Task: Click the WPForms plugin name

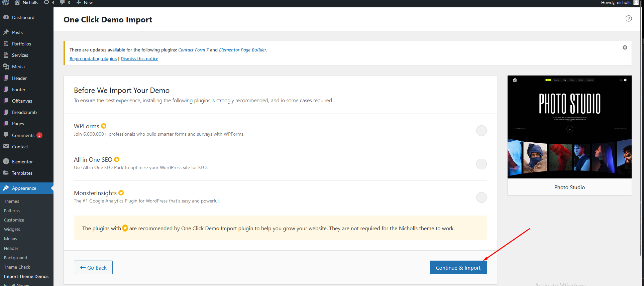Action: click(87, 126)
